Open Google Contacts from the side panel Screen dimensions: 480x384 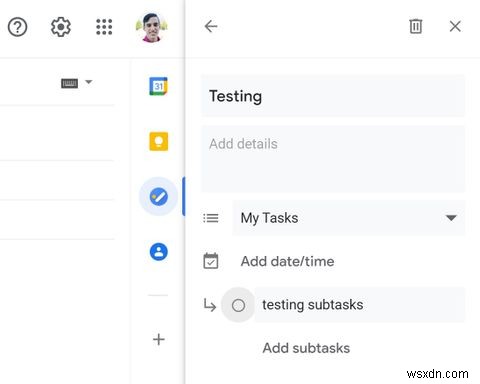[x=159, y=252]
